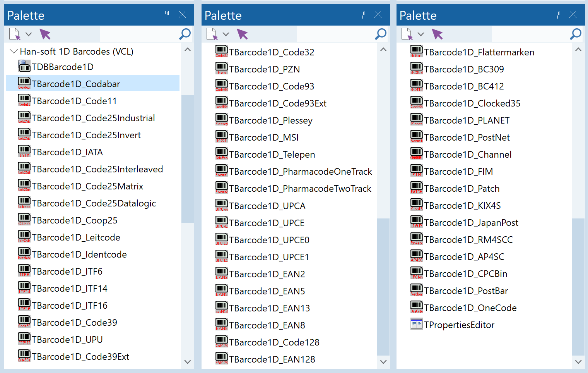Viewport: 588px width, 373px height.
Task: Click the TDBBarcode1D component icon
Action: point(24,66)
